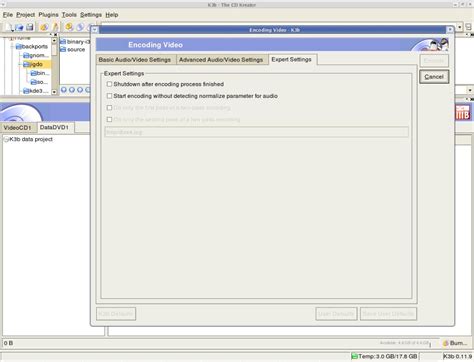Click the Temp: 3.0 GB/17.8 GB status text

388,356
